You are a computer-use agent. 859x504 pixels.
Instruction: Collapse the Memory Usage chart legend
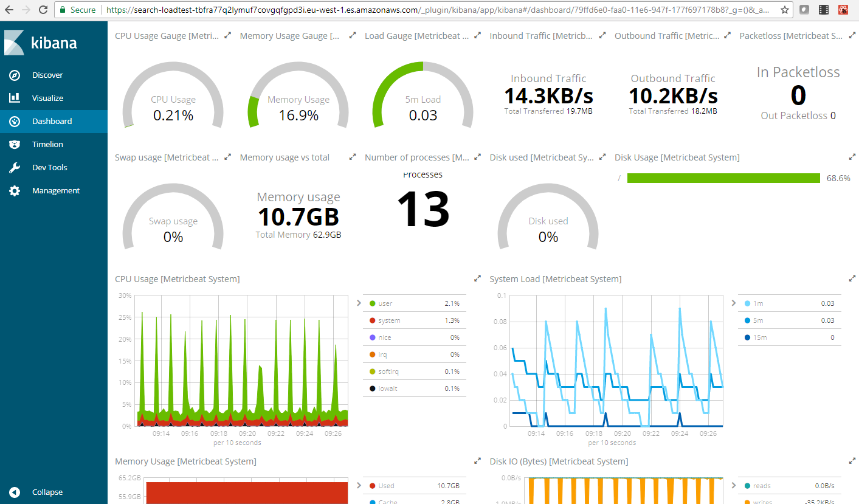coord(359,485)
